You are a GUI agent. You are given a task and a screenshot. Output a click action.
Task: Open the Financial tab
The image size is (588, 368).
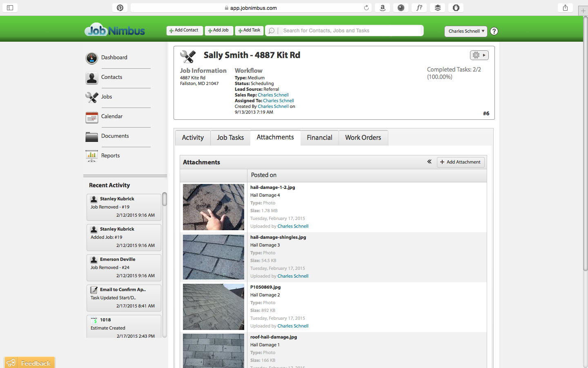click(320, 138)
